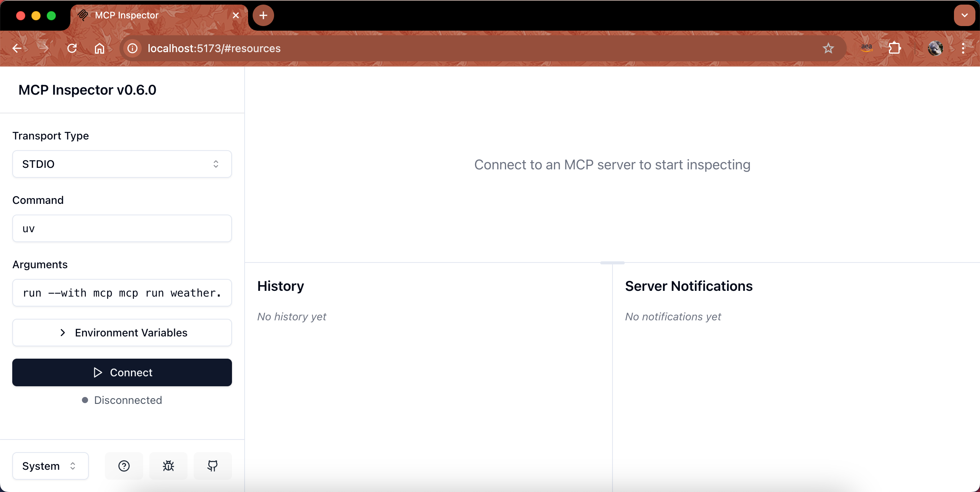Open the browser extensions puzzle icon
Image resolution: width=980 pixels, height=492 pixels.
(x=895, y=48)
